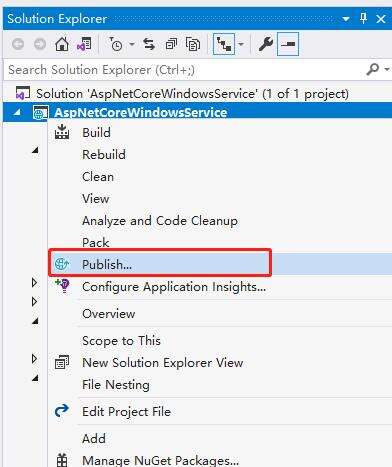Click the Home icon in Solution Explorer toolbar
392x467 pixels.
[x=62, y=44]
